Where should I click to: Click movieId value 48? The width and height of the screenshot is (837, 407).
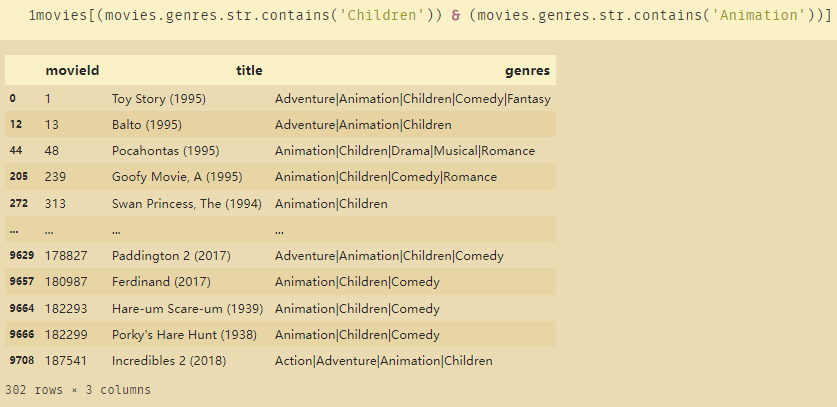(x=52, y=151)
